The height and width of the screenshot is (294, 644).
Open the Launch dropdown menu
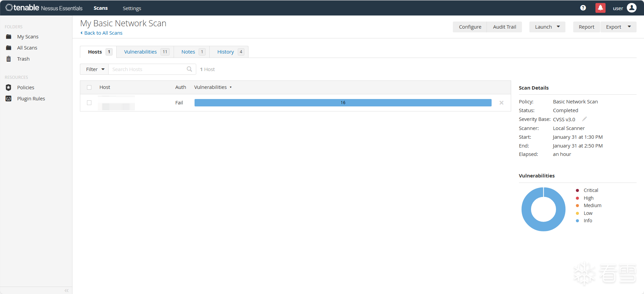[547, 27]
